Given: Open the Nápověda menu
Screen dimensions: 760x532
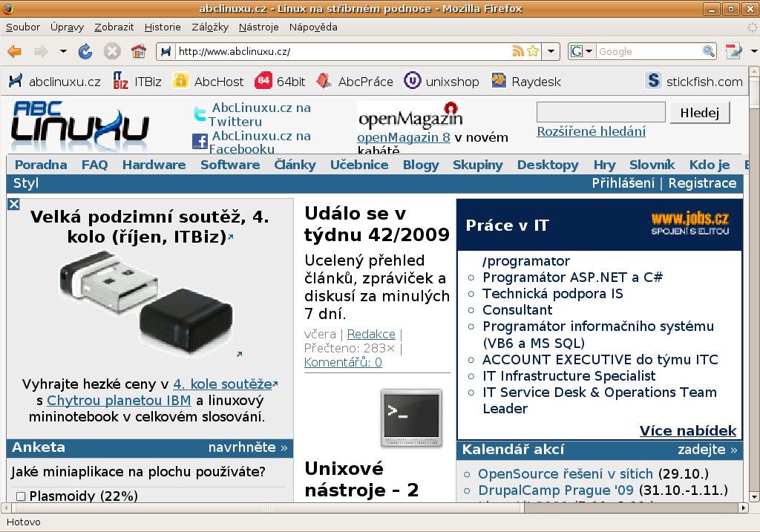Looking at the screenshot, I should click(x=313, y=27).
